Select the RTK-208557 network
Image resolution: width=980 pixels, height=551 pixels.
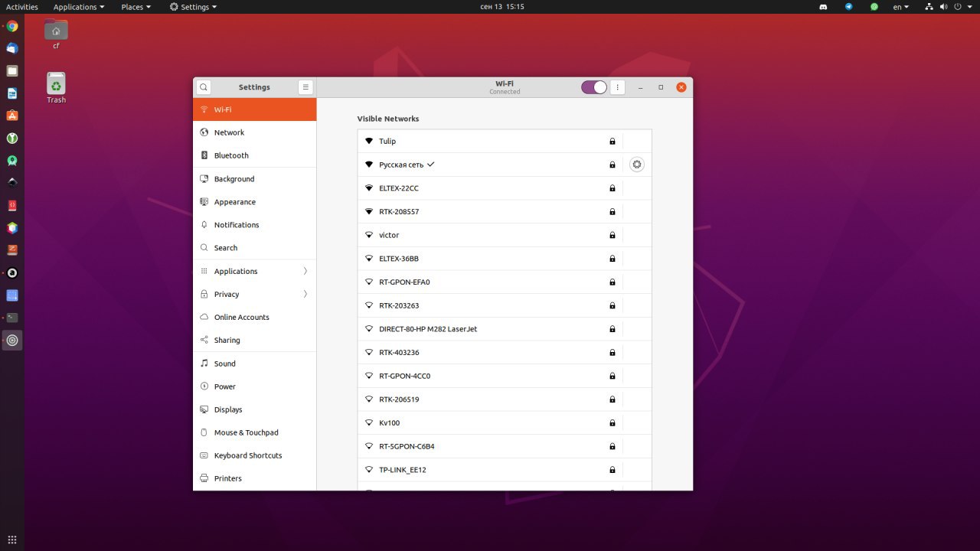tap(505, 212)
